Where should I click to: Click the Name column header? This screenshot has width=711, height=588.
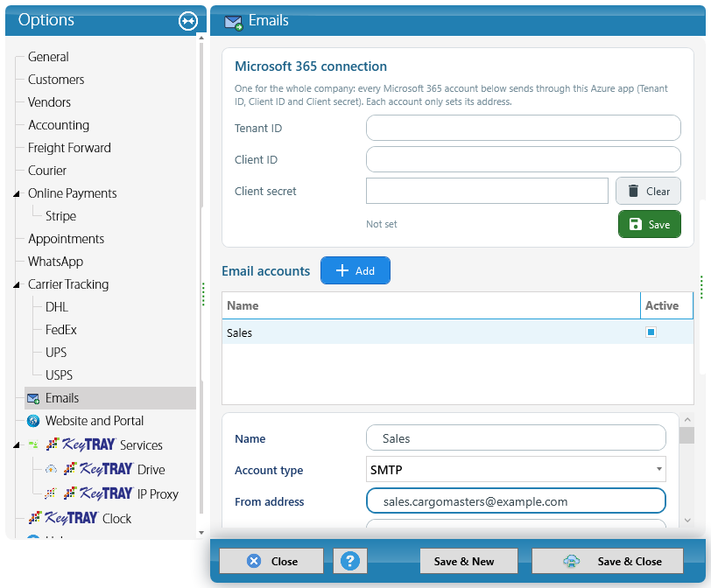[431, 305]
